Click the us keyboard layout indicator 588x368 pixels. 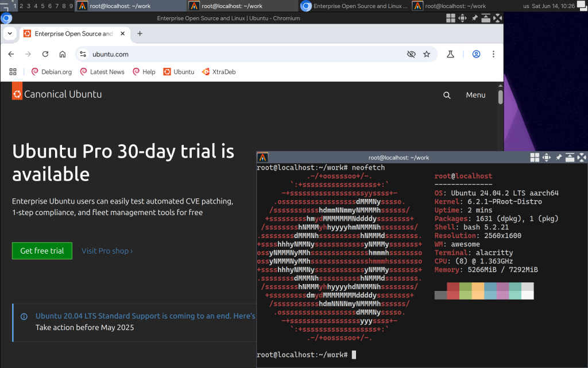pyautogui.click(x=526, y=6)
